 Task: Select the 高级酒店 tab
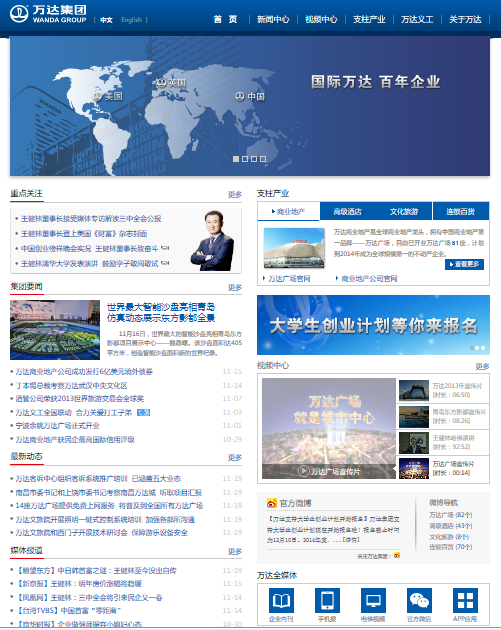348,211
